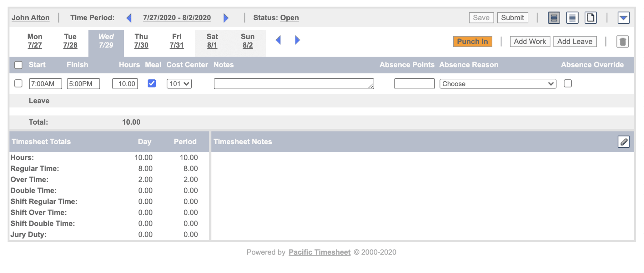The height and width of the screenshot is (273, 644).
Task: Go to next time period arrow
Action: [226, 18]
